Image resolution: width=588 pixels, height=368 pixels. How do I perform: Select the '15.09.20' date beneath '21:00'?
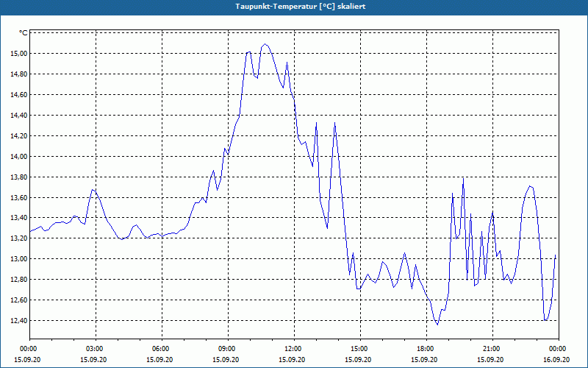(x=490, y=359)
